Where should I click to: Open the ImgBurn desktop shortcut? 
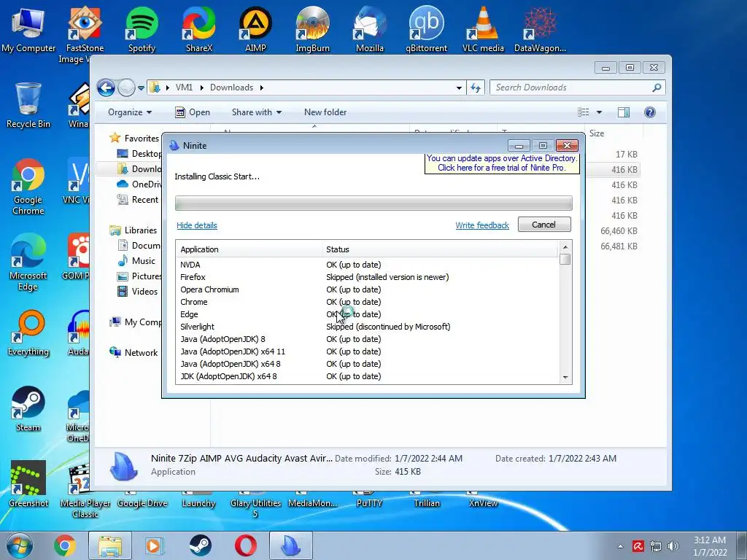tap(312, 29)
